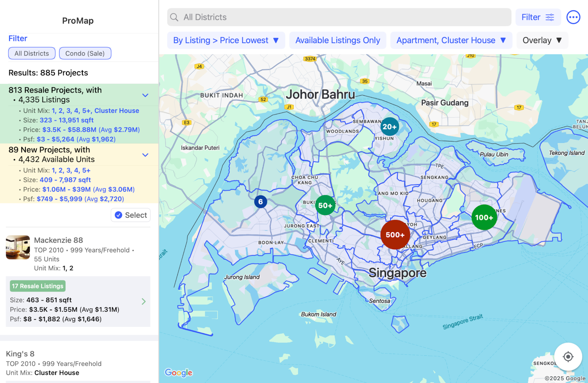The image size is (588, 383).
Task: Open Apartment, Cluster House type dropdown
Action: click(x=451, y=40)
